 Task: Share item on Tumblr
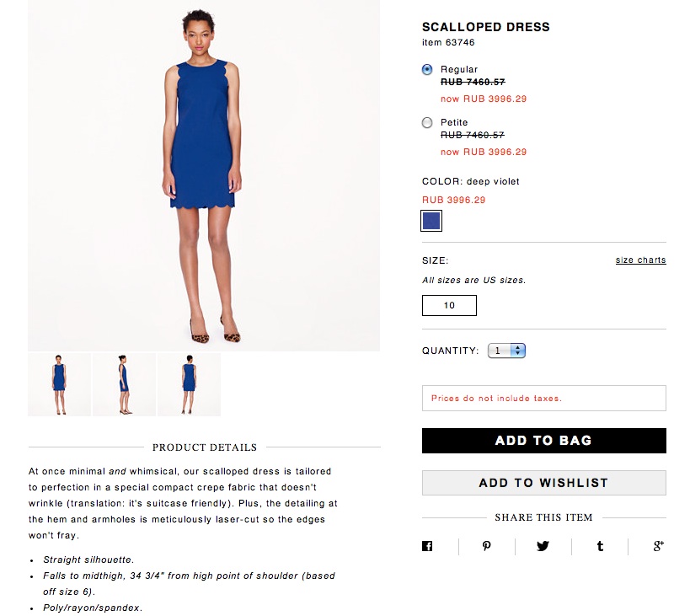[x=600, y=546]
